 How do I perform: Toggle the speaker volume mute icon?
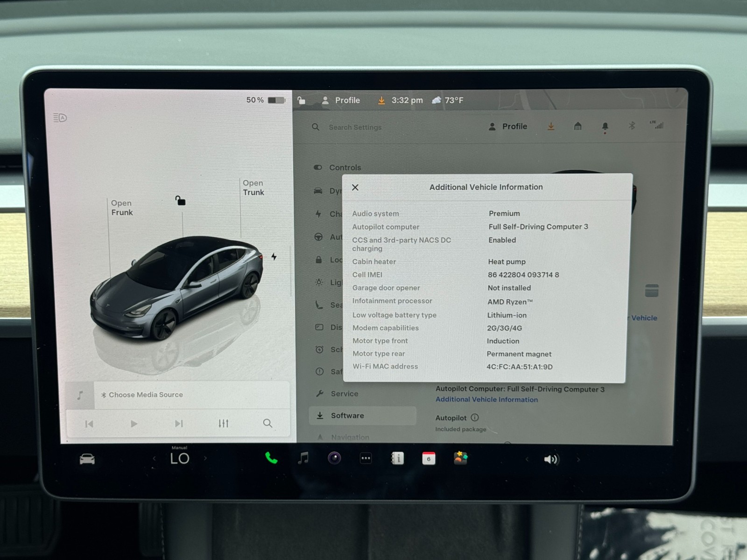pos(551,460)
